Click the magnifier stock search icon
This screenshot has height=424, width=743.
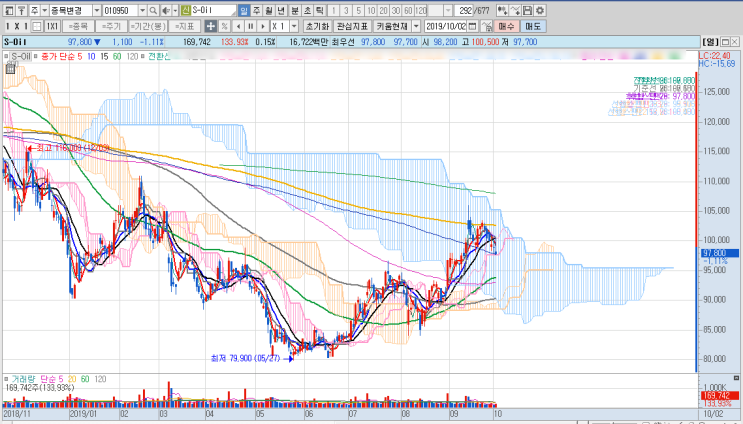coord(153,10)
